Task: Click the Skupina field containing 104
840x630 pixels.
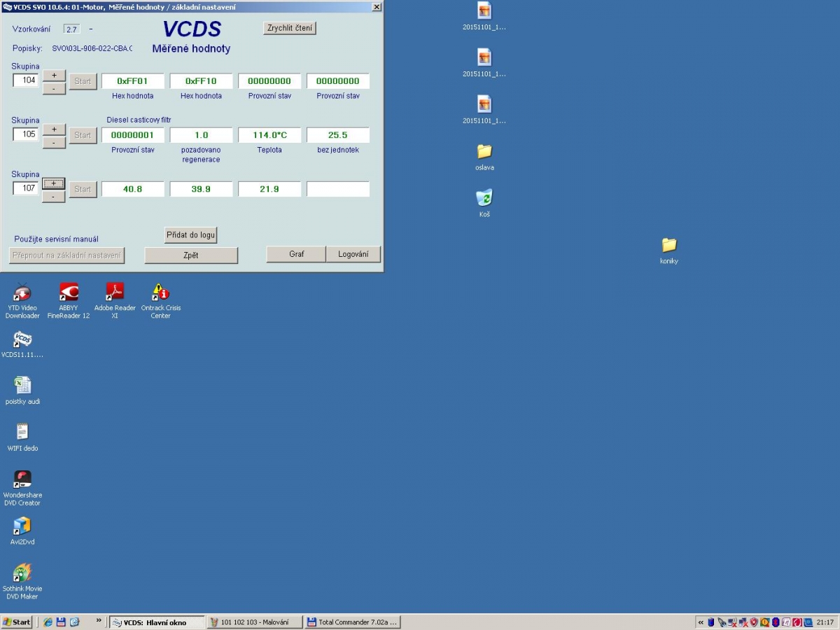Action: point(26,80)
